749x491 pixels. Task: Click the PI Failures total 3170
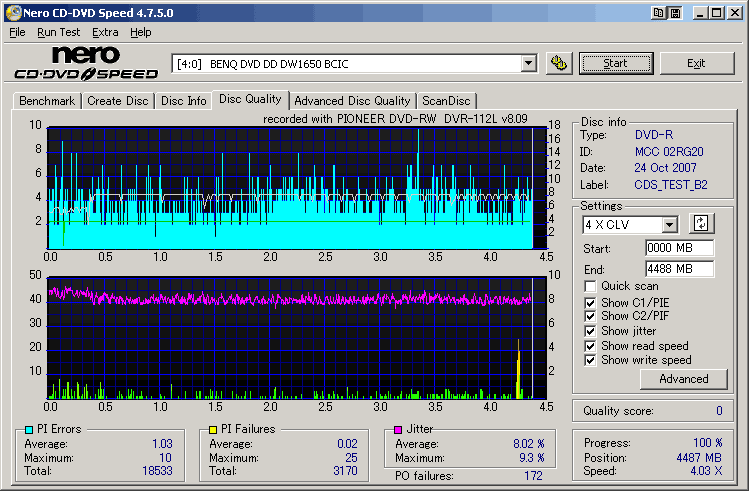click(345, 471)
